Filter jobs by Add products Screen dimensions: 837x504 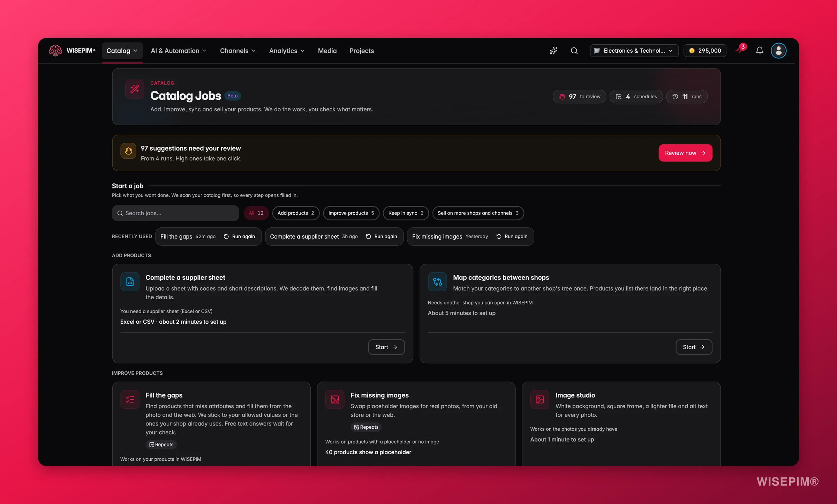tap(296, 213)
